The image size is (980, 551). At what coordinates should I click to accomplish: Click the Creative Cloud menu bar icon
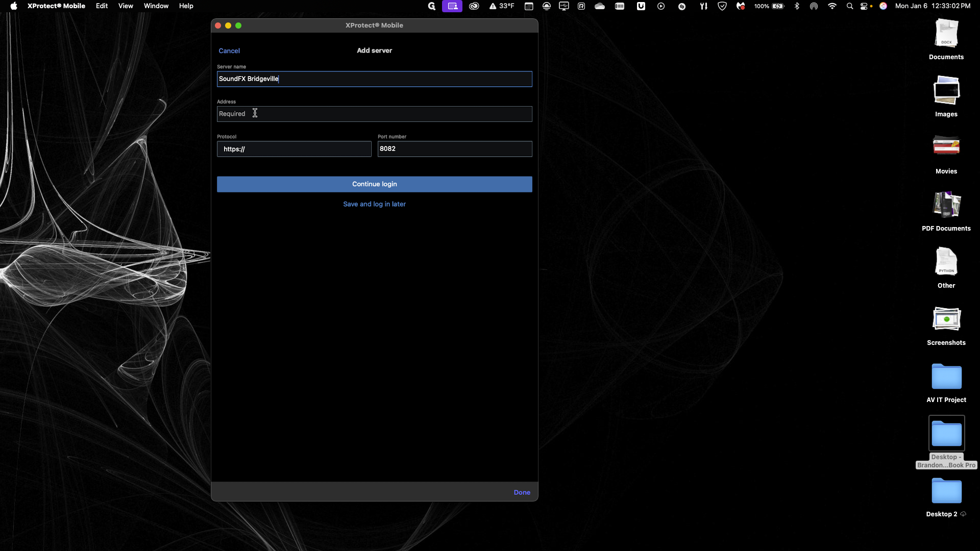click(x=474, y=6)
